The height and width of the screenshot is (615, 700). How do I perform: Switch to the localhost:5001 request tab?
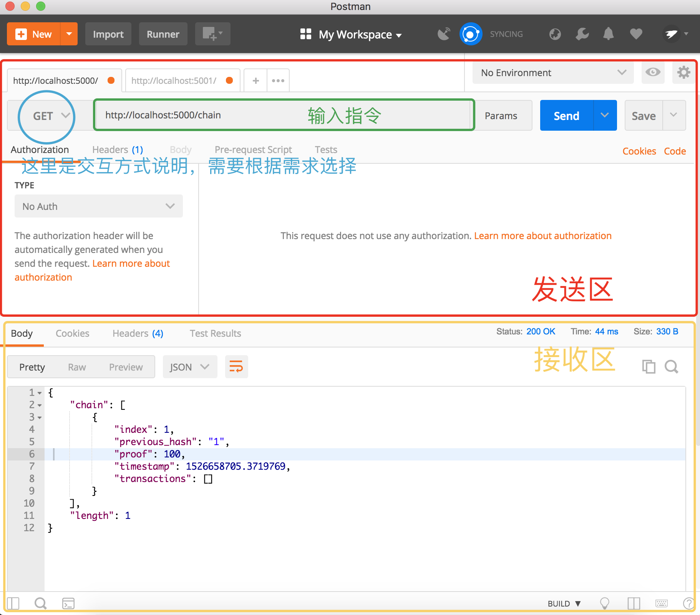tap(183, 81)
